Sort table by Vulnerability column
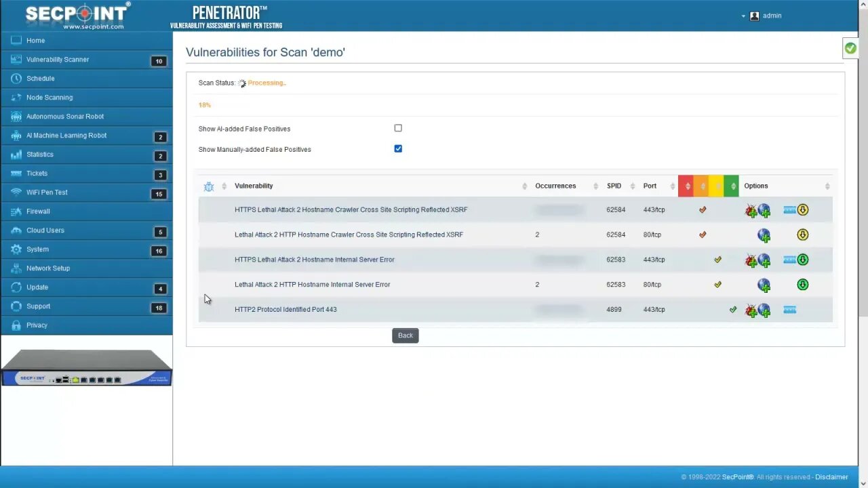This screenshot has width=868, height=488. click(x=254, y=186)
